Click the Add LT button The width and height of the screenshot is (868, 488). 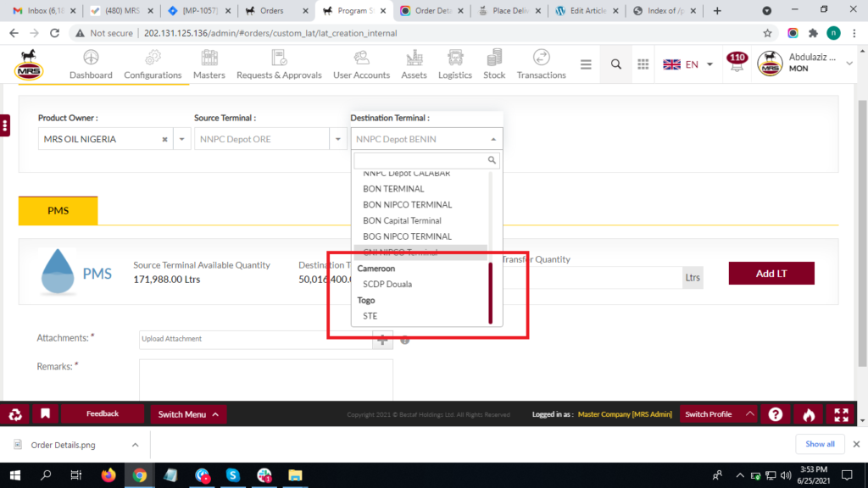pos(771,274)
